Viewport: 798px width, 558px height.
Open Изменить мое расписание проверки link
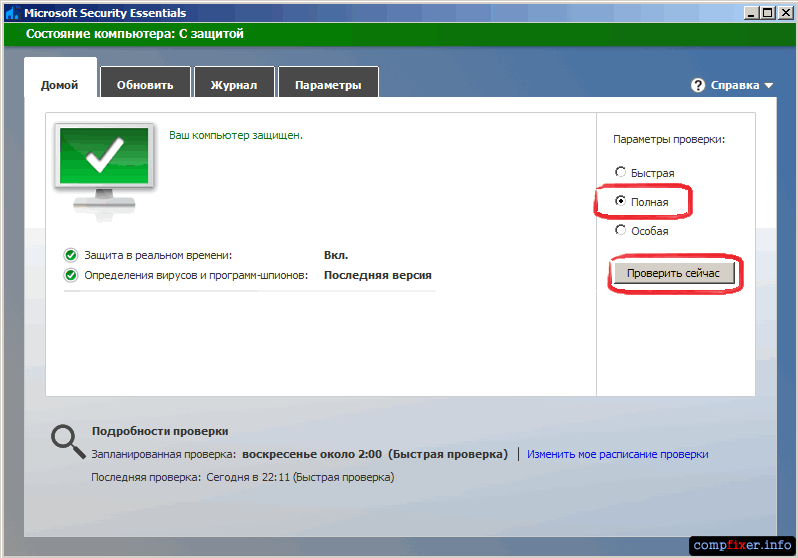(x=617, y=454)
